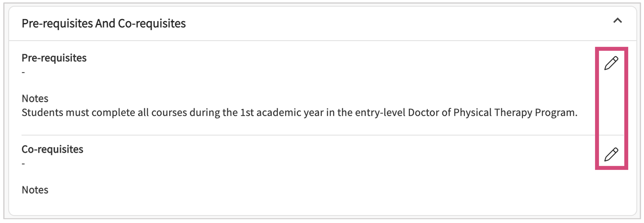Click the 'Notes' label under Pre-requisites

(x=35, y=99)
